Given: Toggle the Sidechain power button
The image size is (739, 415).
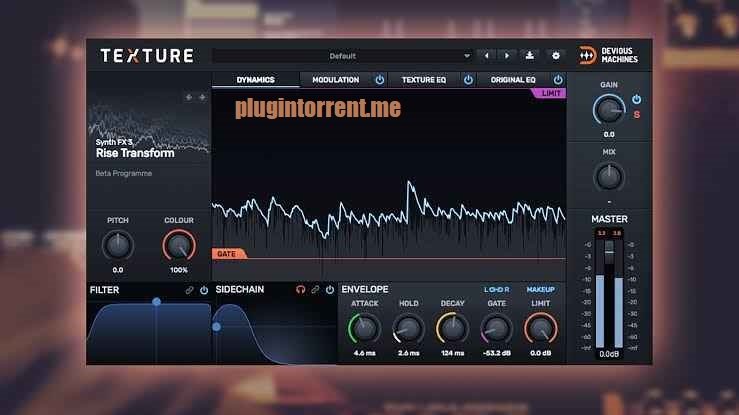Looking at the screenshot, I should (330, 290).
